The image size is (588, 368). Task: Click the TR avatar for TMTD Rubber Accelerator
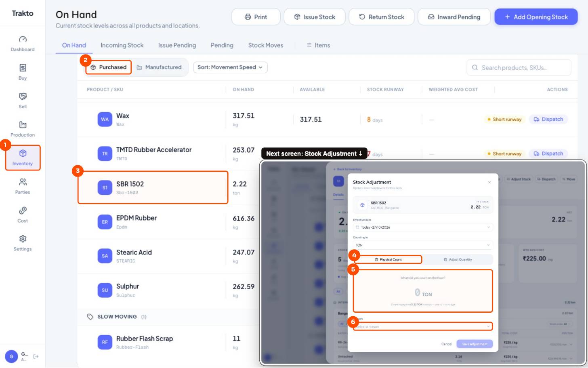pos(105,154)
